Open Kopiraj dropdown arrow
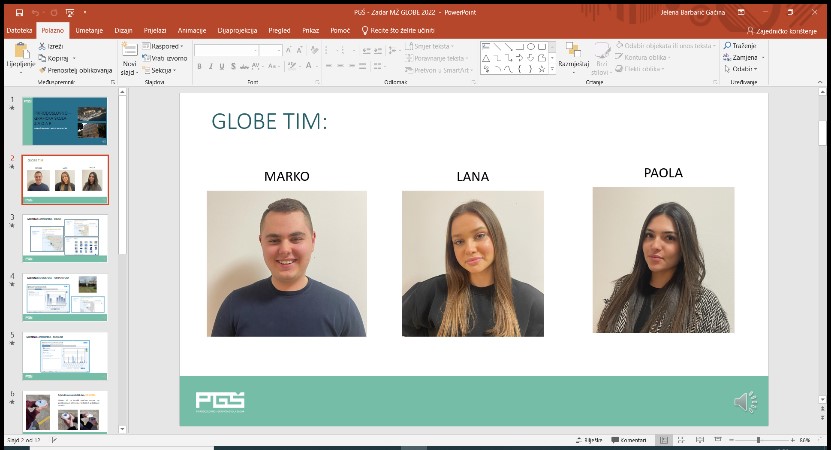831x450 pixels. pos(74,58)
